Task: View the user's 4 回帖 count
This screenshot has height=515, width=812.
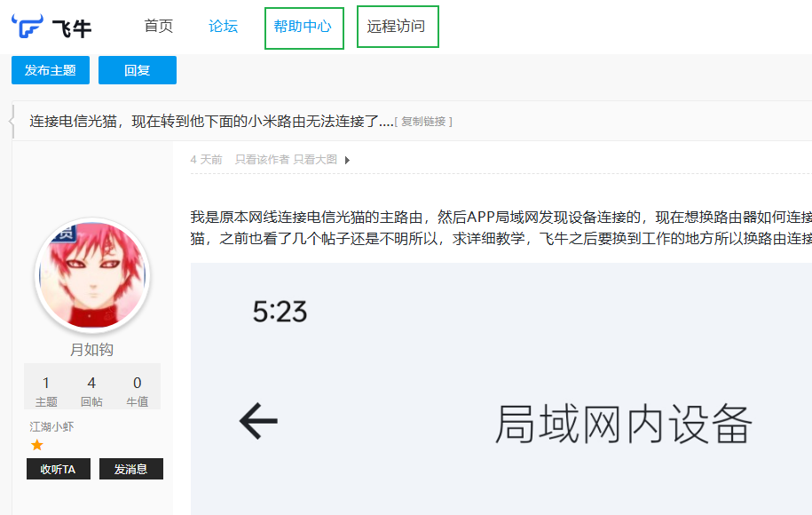Action: 91,391
